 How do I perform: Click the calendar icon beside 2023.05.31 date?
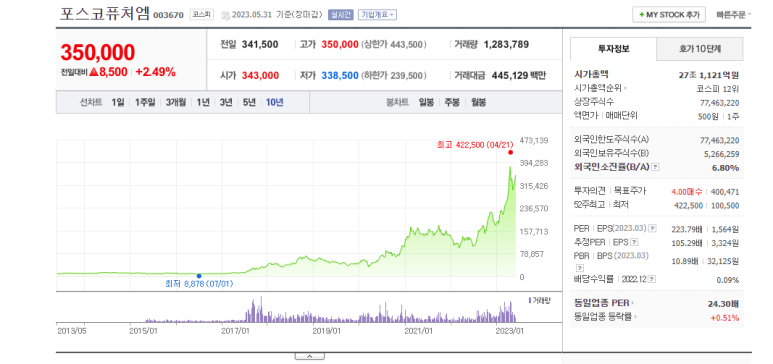[x=226, y=15]
